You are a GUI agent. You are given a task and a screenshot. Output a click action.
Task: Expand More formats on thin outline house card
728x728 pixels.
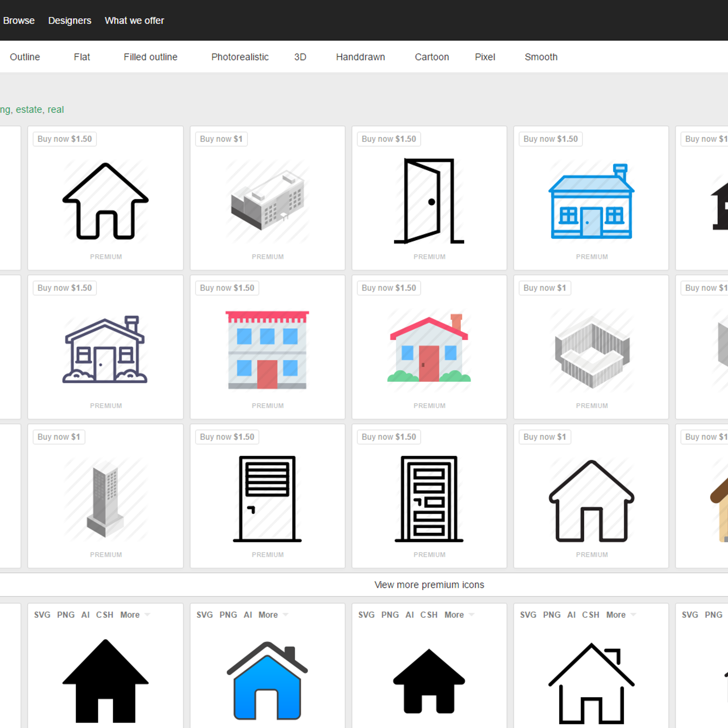pos(621,615)
